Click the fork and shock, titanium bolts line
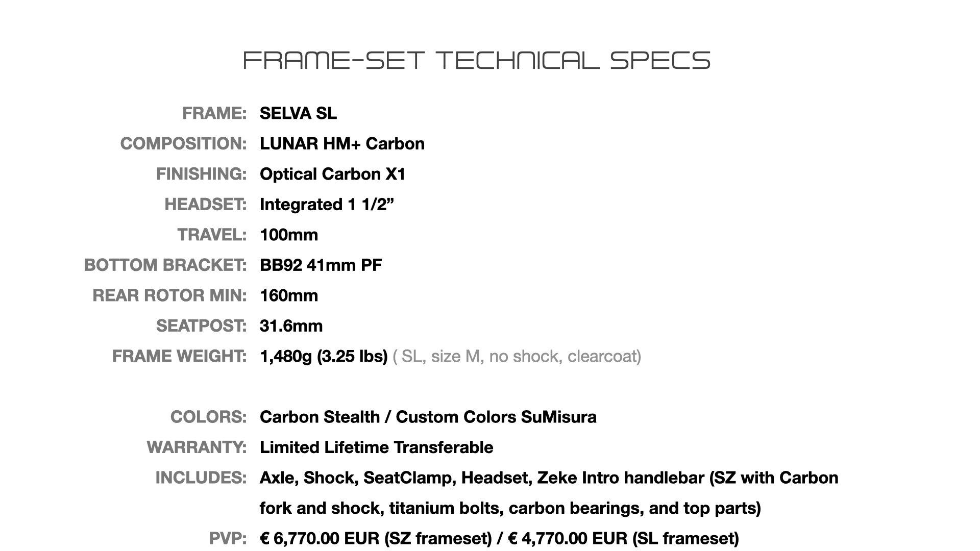980x551 pixels. click(x=510, y=508)
